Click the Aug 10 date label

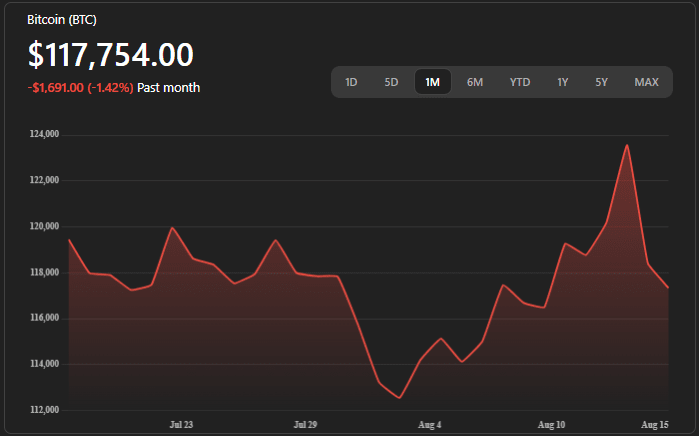[552, 425]
